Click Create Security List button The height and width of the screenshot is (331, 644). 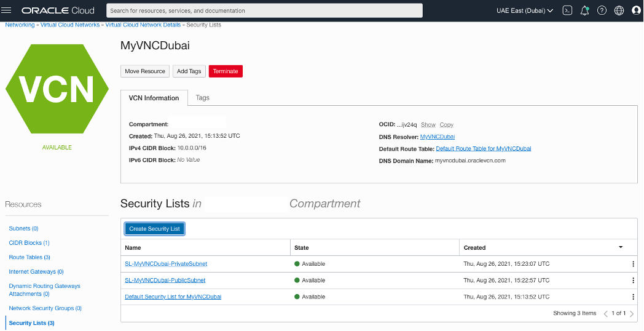(x=154, y=229)
